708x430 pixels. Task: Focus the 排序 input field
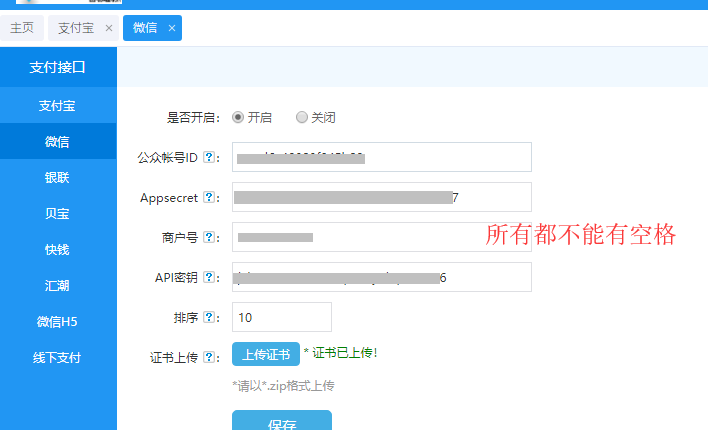pyautogui.click(x=281, y=317)
